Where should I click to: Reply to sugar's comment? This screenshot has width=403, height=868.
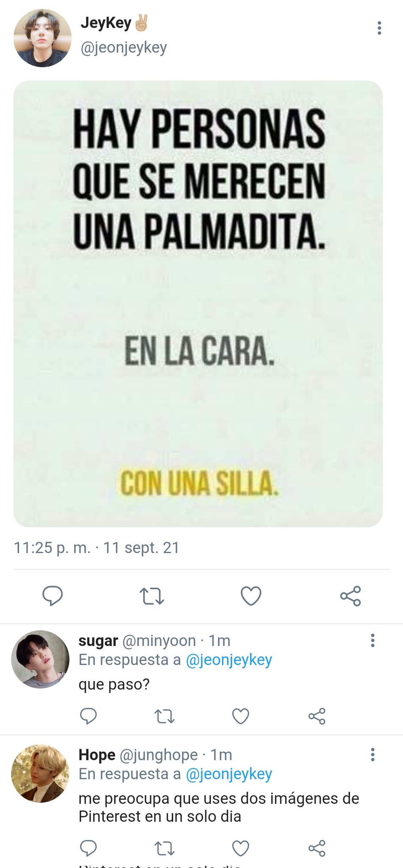tap(89, 716)
